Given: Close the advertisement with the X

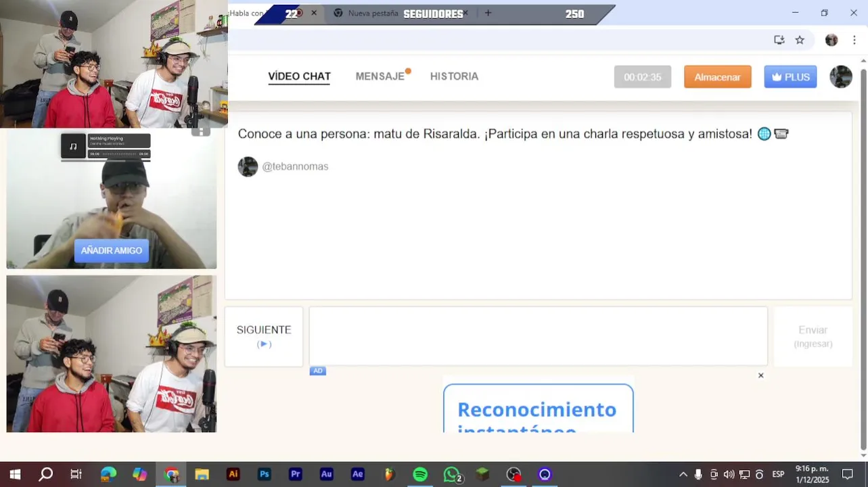Looking at the screenshot, I should point(760,375).
